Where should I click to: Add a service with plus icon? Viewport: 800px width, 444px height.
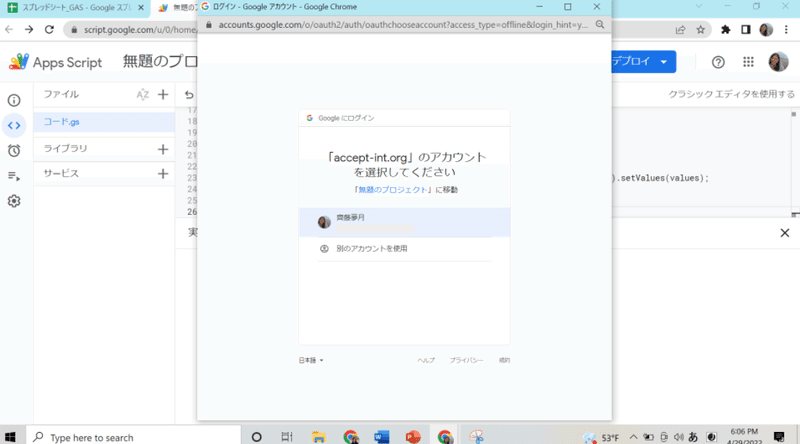pyautogui.click(x=163, y=174)
